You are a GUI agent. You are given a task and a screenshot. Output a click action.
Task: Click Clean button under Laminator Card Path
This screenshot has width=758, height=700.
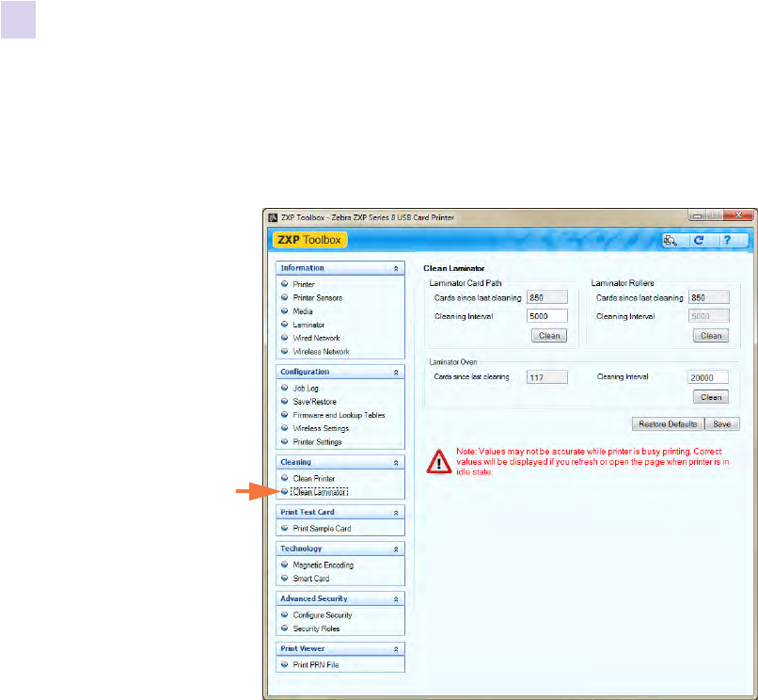click(549, 336)
